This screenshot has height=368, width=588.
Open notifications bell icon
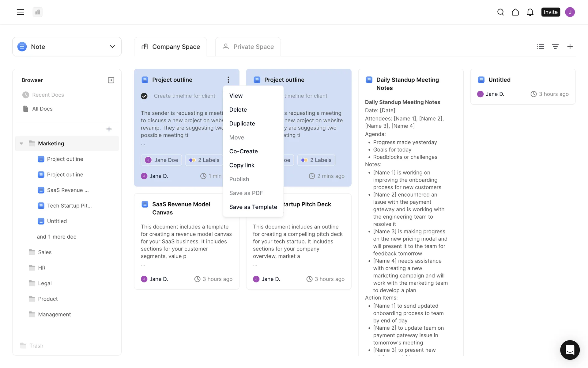pyautogui.click(x=530, y=12)
